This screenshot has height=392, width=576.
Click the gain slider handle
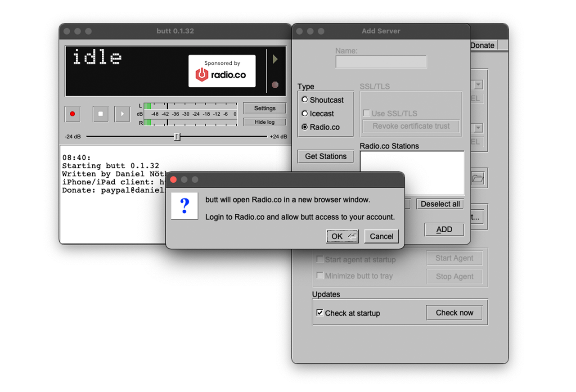pyautogui.click(x=177, y=136)
